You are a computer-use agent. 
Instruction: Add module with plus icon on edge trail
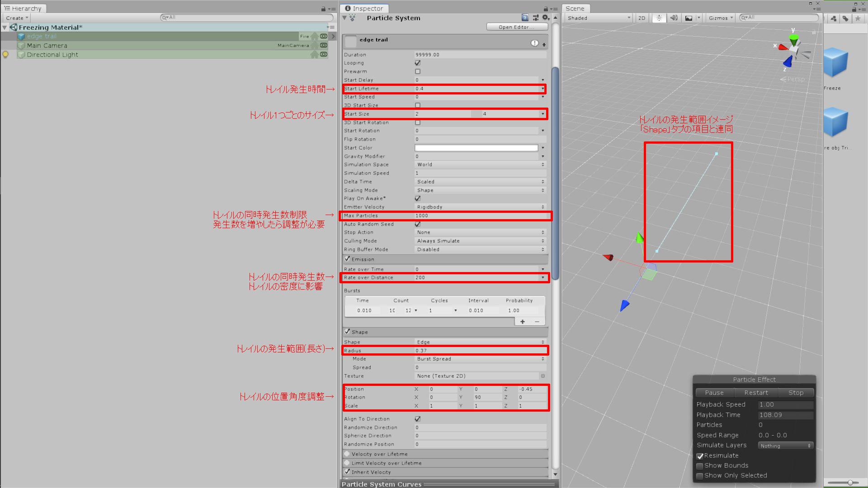(544, 45)
